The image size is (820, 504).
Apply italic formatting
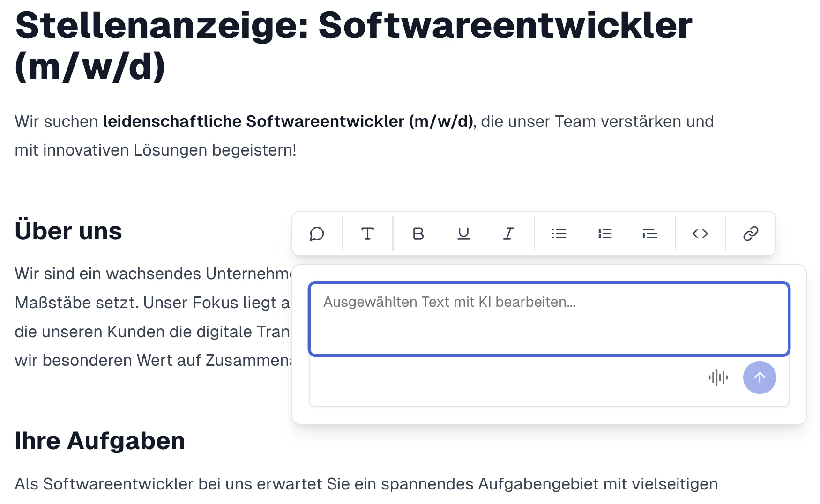click(x=508, y=234)
